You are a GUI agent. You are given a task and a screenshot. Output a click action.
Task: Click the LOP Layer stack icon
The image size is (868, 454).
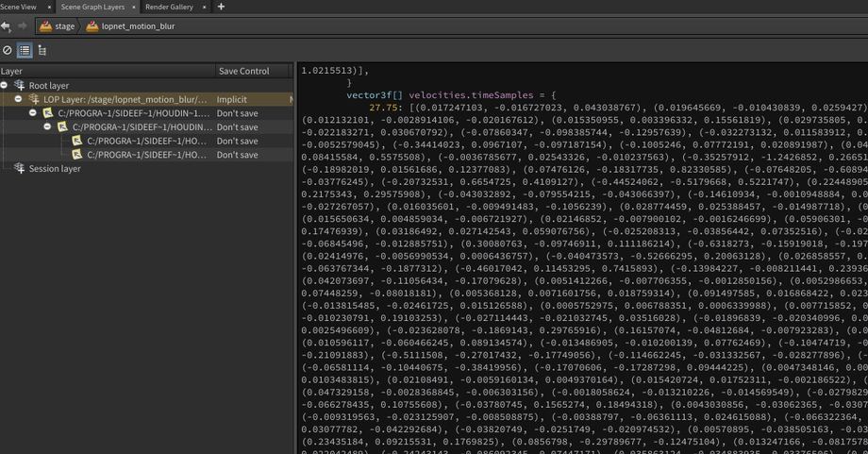(x=34, y=99)
